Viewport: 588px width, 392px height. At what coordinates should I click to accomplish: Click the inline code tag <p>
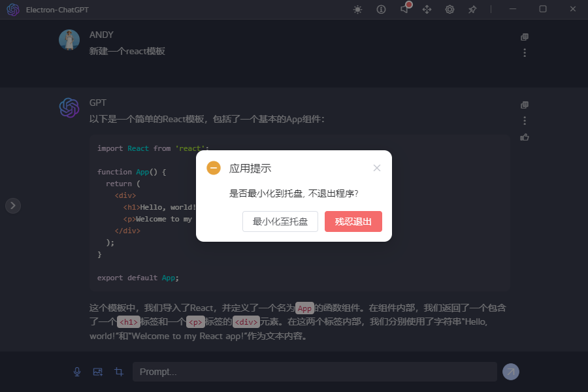point(195,322)
